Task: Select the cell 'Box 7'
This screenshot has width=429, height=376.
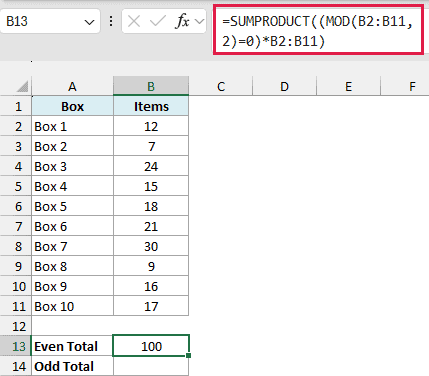Action: pos(72,247)
